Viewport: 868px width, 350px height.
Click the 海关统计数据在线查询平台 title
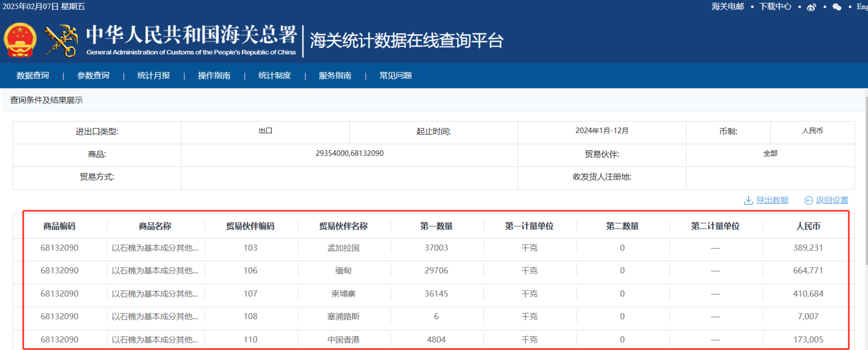pyautogui.click(x=407, y=40)
